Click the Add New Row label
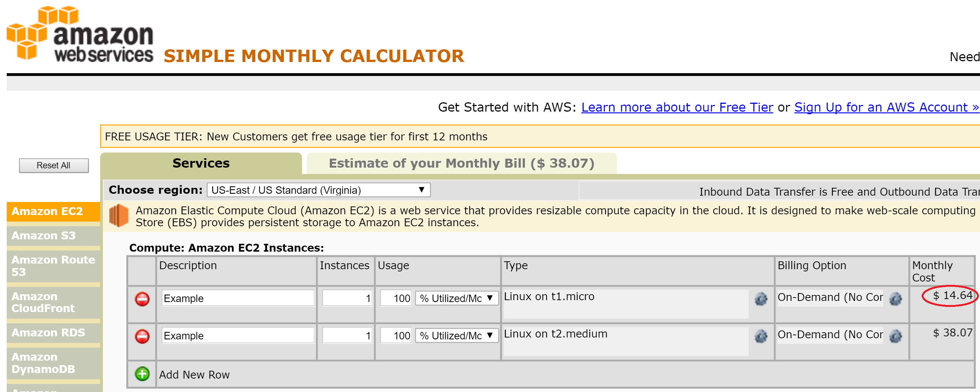This screenshot has height=392, width=980. pyautogui.click(x=194, y=374)
